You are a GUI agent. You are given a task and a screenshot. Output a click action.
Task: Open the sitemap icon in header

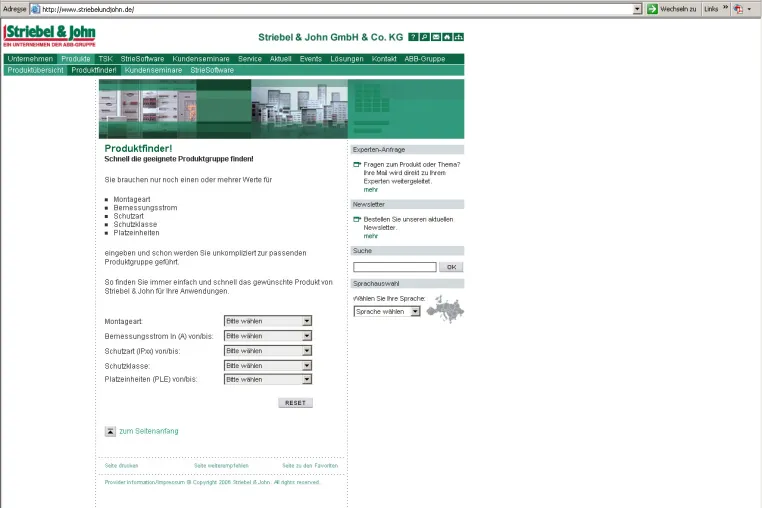[459, 37]
